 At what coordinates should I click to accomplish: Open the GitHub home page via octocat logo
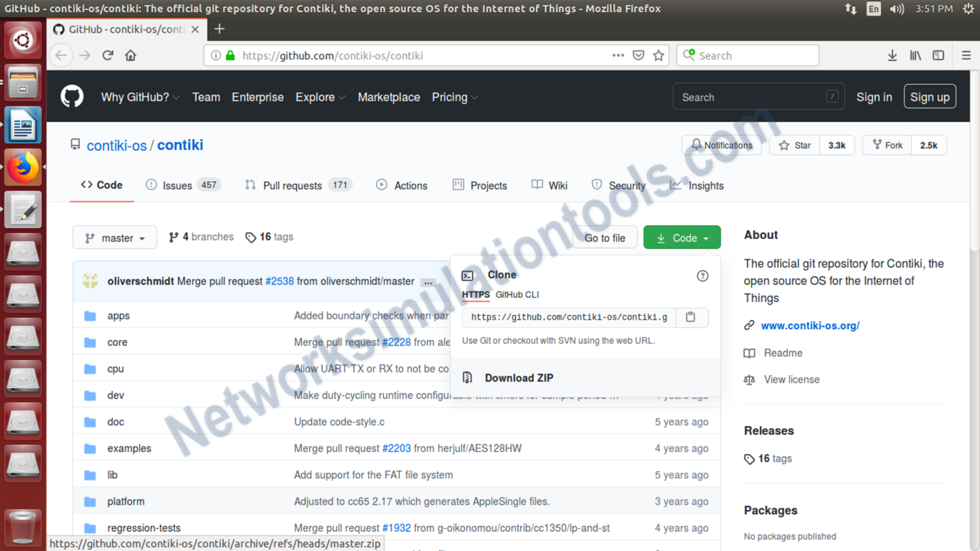[x=71, y=96]
